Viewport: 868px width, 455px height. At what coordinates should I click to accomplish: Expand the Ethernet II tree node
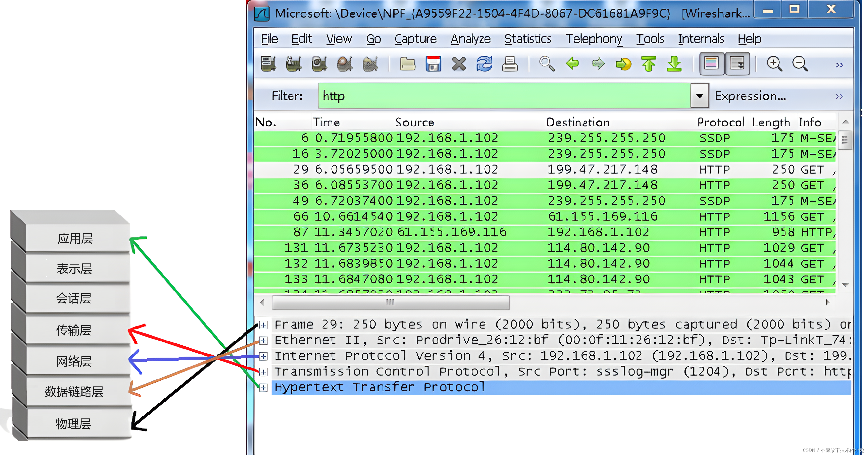[263, 341]
